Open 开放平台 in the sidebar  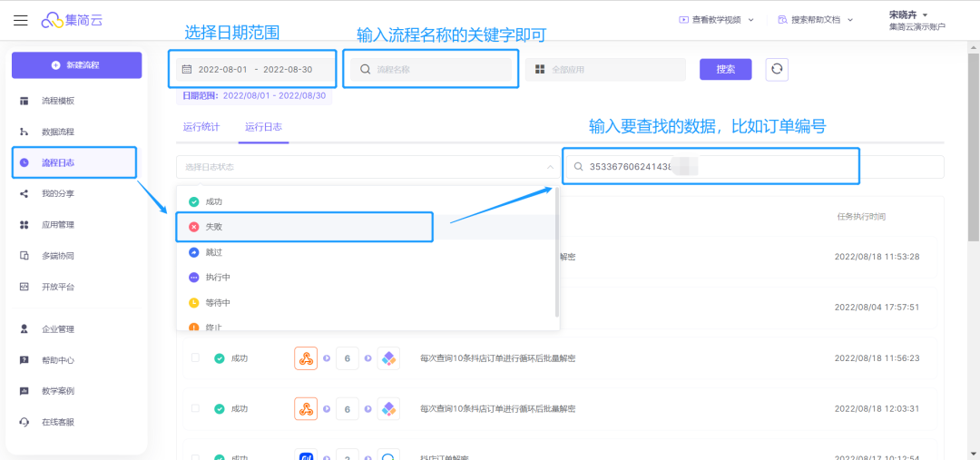58,287
